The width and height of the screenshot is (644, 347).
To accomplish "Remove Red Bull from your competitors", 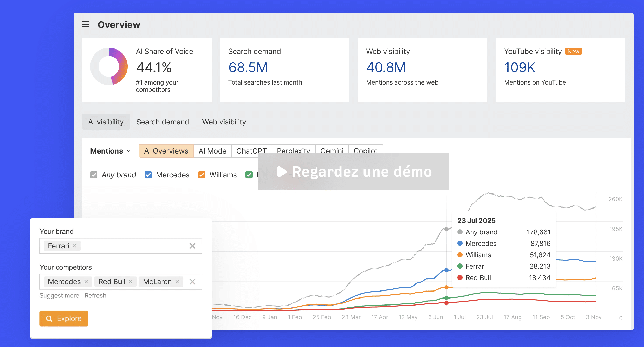I will coord(131,282).
